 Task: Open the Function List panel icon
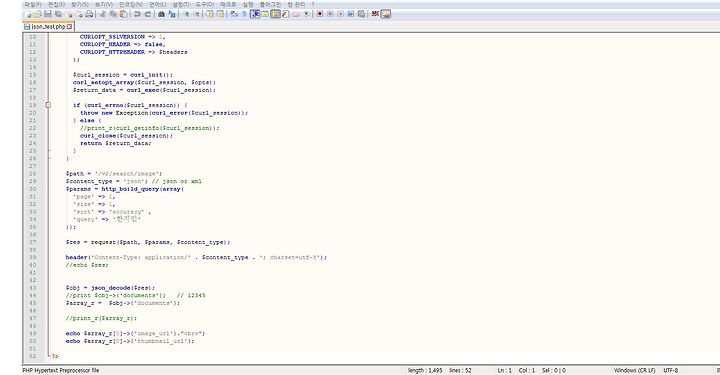click(x=285, y=14)
